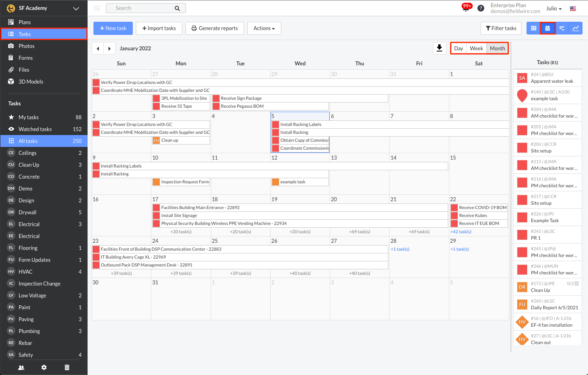This screenshot has height=375, width=588.
Task: Expand the SF Academy project chevron
Action: tap(76, 8)
